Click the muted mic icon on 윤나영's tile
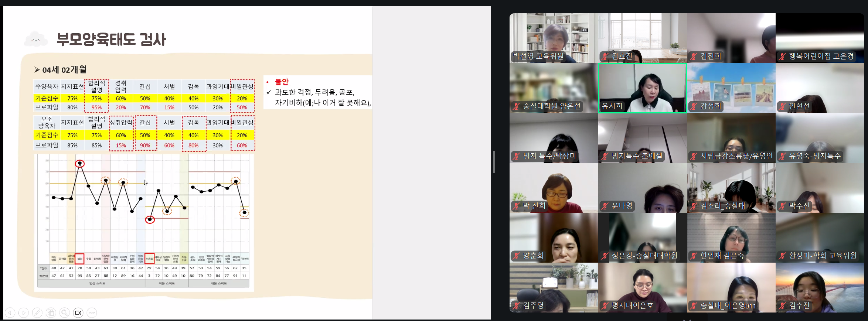868x321 pixels. tap(605, 206)
